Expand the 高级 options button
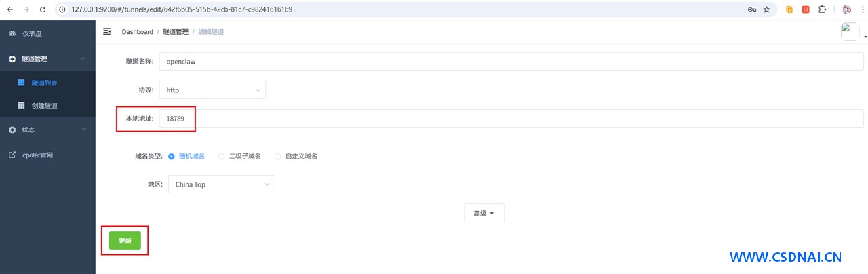The image size is (868, 274). [484, 213]
